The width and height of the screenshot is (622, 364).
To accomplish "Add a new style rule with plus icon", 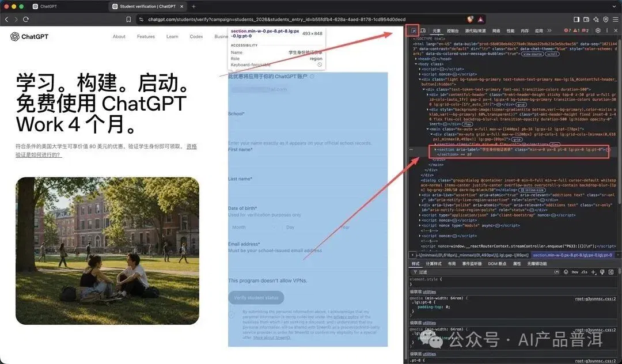I will (x=593, y=272).
